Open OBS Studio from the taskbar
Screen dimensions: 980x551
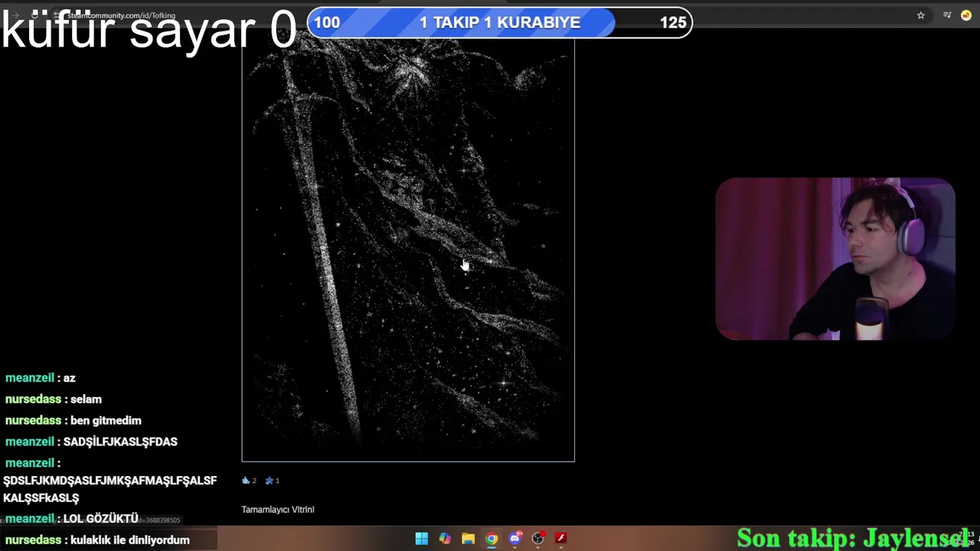[538, 539]
